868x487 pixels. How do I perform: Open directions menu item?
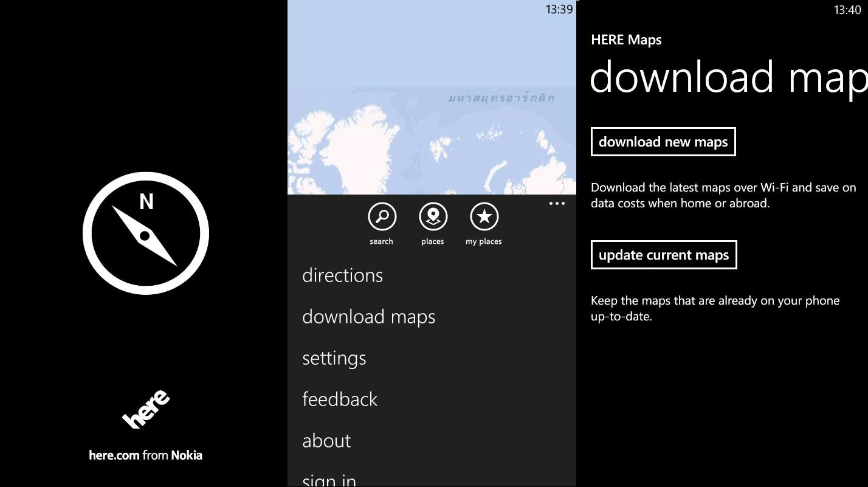click(342, 275)
